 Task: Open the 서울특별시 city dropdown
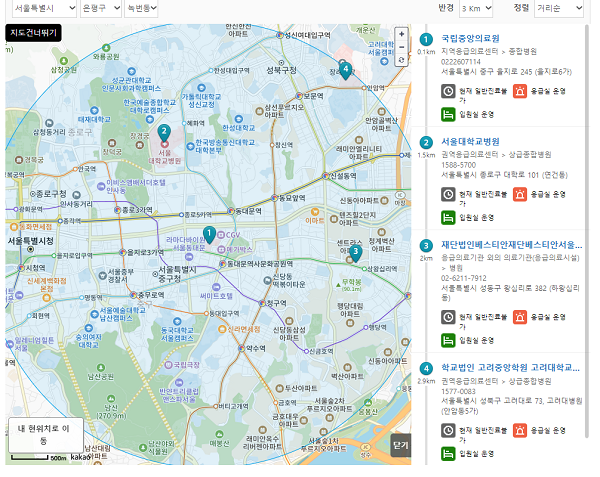point(44,8)
